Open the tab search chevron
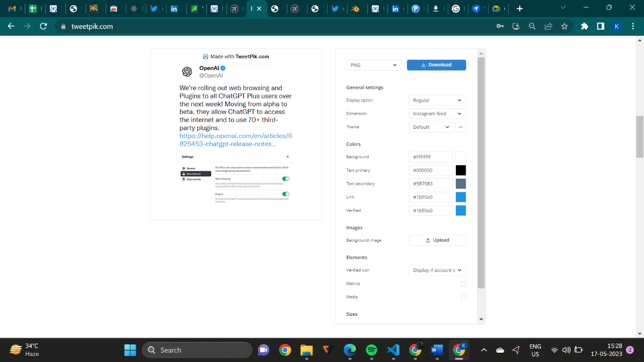This screenshot has width=644, height=362. tap(563, 8)
